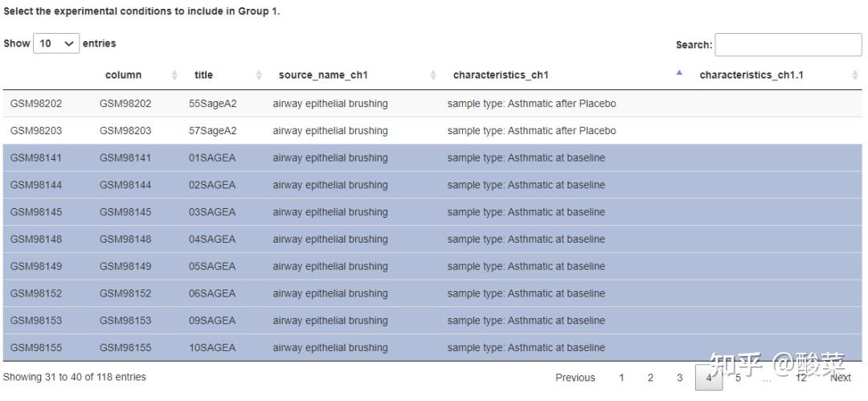This screenshot has height=401, width=868.
Task: Go to Previous page
Action: tap(575, 378)
